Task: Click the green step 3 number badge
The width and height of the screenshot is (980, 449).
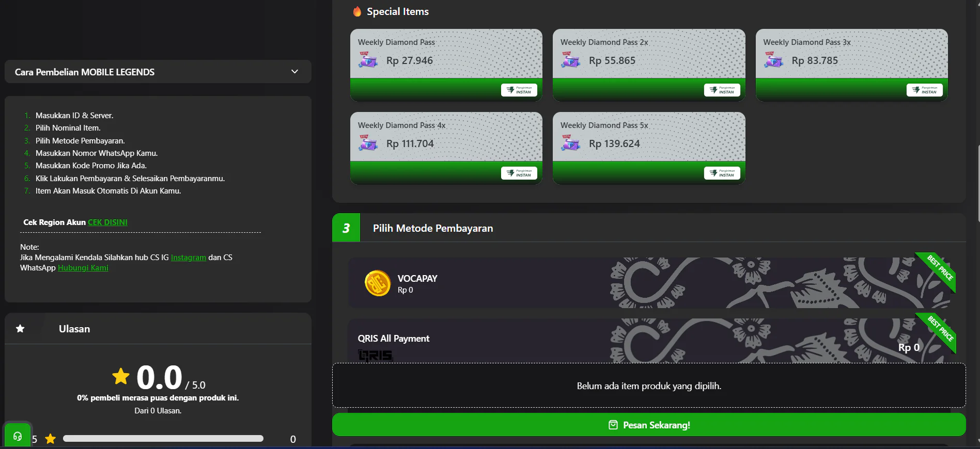Action: 346,228
